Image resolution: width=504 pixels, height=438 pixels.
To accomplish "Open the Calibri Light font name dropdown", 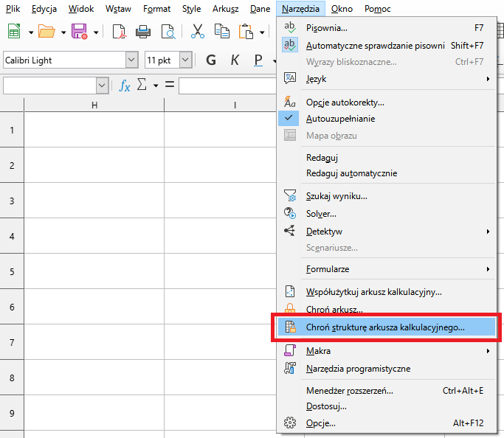I will (x=132, y=60).
